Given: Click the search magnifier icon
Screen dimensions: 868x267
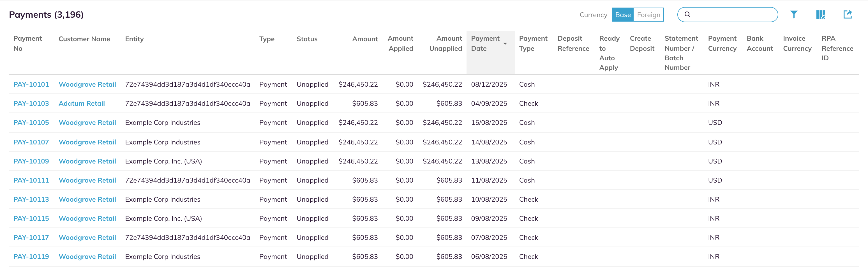Looking at the screenshot, I should 687,15.
